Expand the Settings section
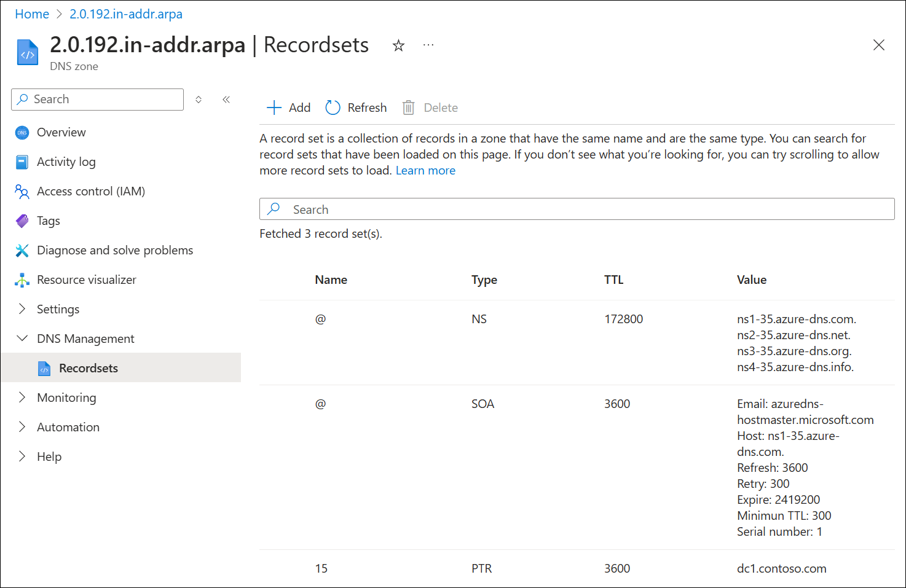Image resolution: width=906 pixels, height=588 pixels. tap(22, 309)
